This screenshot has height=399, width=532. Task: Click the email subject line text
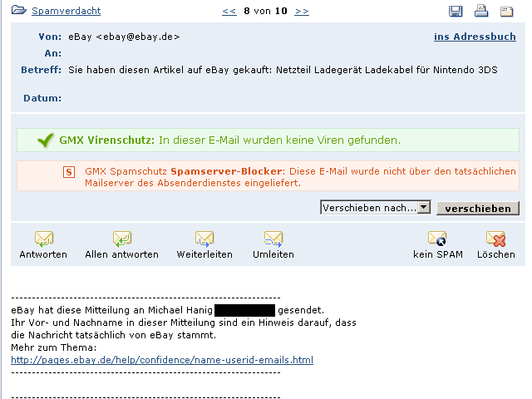tap(283, 70)
